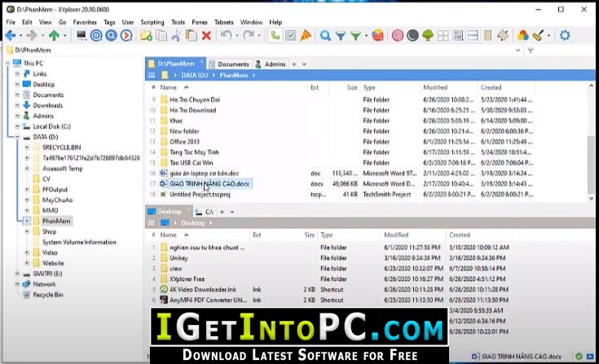This screenshot has height=364, width=599.
Task: Click the gray funnel icon right of address bar
Action: [x=531, y=50]
